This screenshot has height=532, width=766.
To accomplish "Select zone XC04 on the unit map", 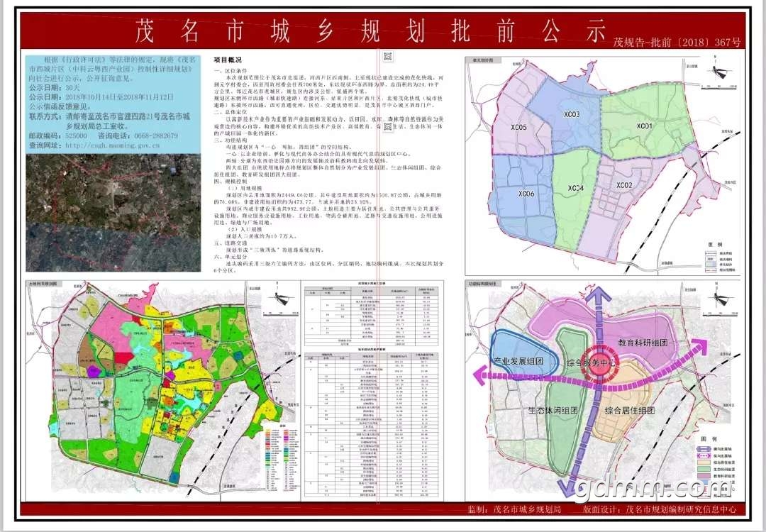I will (x=577, y=189).
